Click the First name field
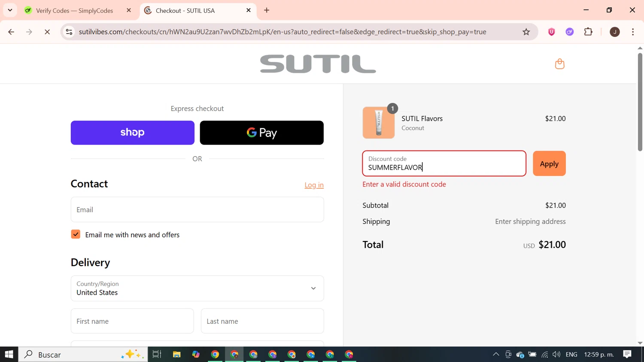The width and height of the screenshot is (644, 362). pyautogui.click(x=132, y=321)
